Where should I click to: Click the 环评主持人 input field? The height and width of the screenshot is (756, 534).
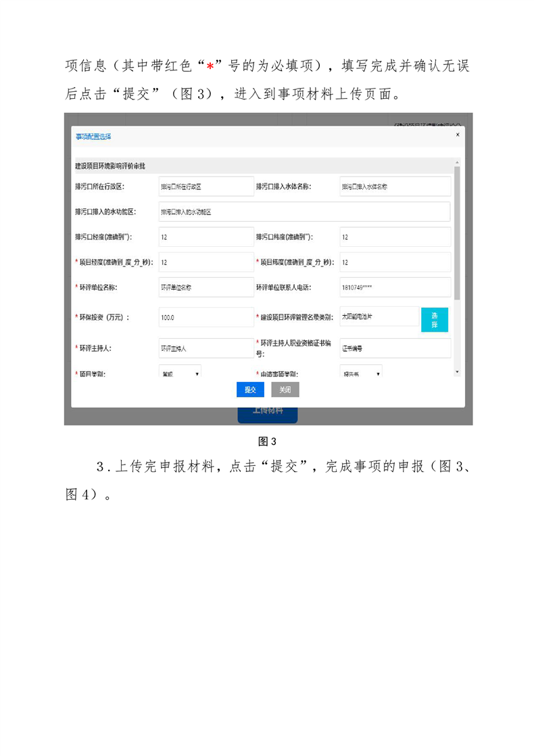coord(205,348)
